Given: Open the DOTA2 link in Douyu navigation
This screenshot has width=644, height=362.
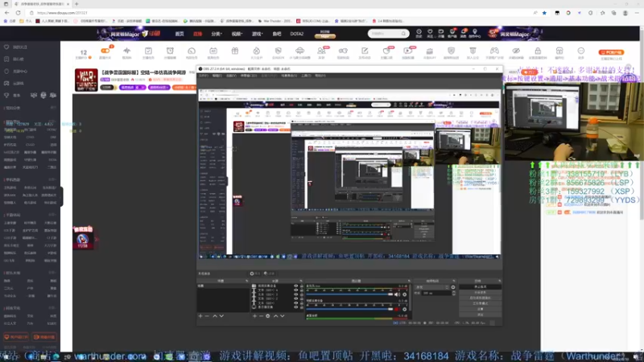Looking at the screenshot, I should tap(296, 34).
